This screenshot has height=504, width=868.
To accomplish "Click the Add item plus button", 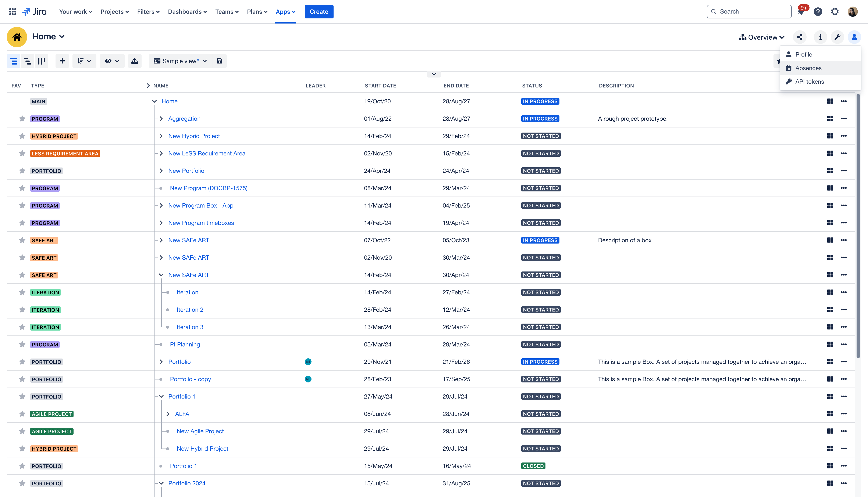I will point(62,61).
